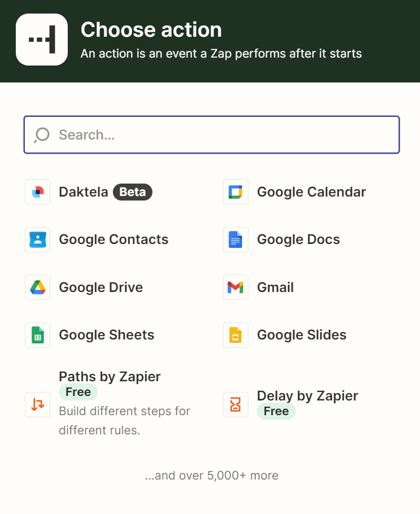Select the Google Docs icon
This screenshot has width=420, height=514.
click(235, 239)
